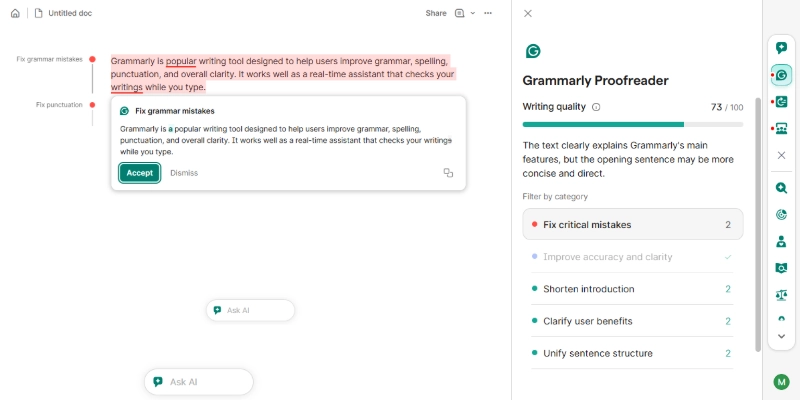Select the Clarify user benefits category
800x400 pixels.
633,321
